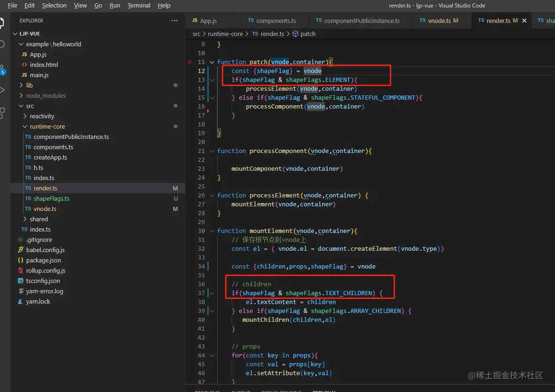
Task: Open the Terminal menu
Action: (139, 6)
